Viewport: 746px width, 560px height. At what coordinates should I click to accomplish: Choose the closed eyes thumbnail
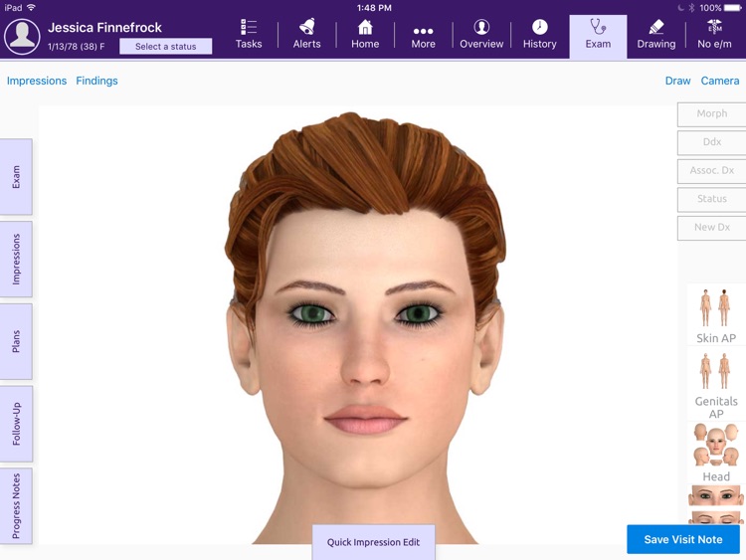point(715,517)
